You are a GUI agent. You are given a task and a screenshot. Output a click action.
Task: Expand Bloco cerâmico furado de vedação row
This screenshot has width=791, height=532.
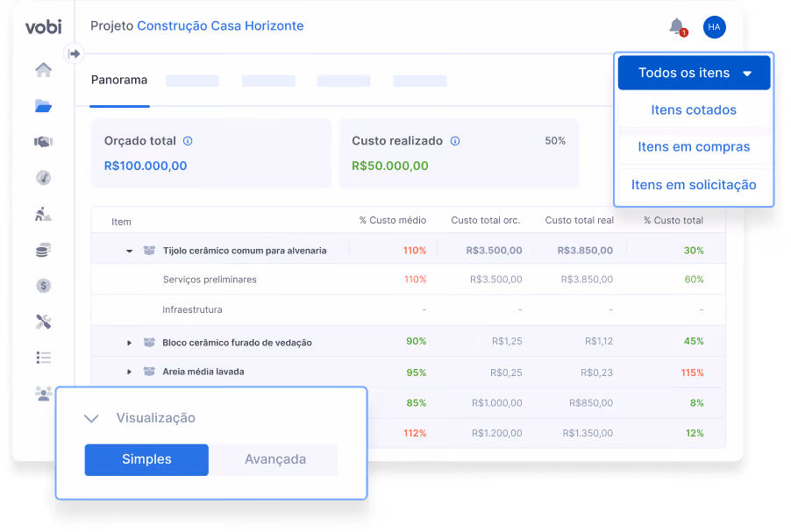click(x=129, y=343)
